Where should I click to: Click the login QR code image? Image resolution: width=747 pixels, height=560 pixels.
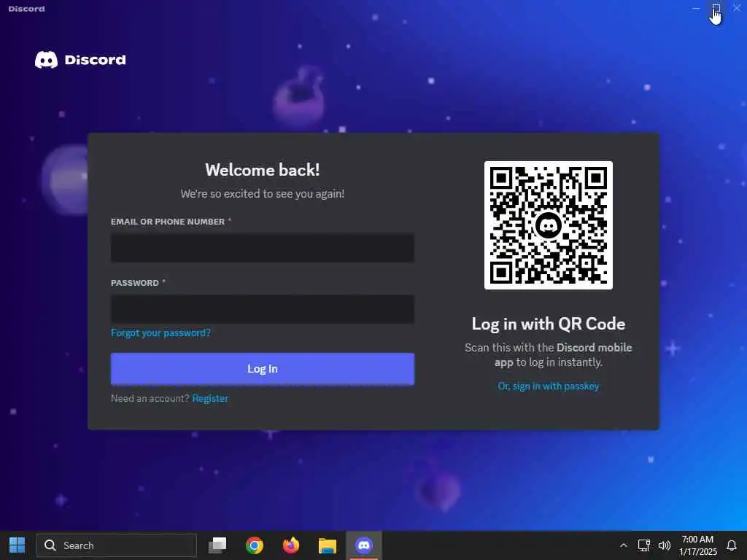tap(549, 225)
